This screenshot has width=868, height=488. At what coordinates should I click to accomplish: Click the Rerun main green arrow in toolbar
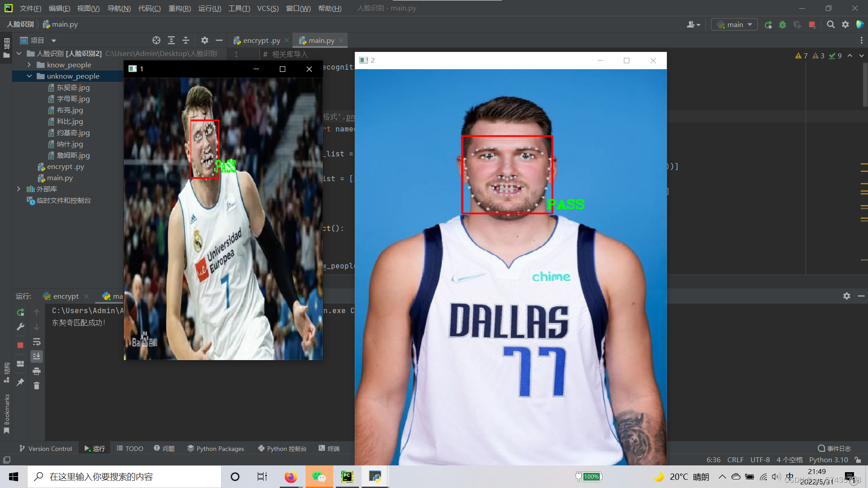[768, 25]
